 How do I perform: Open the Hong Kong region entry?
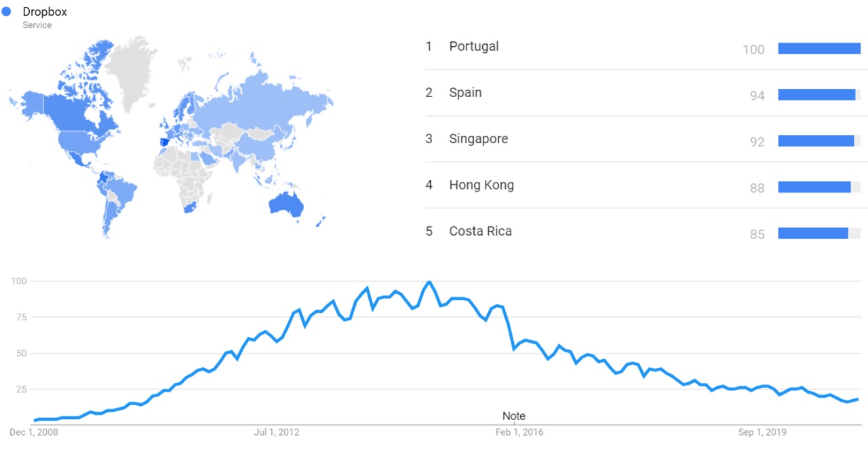click(481, 185)
